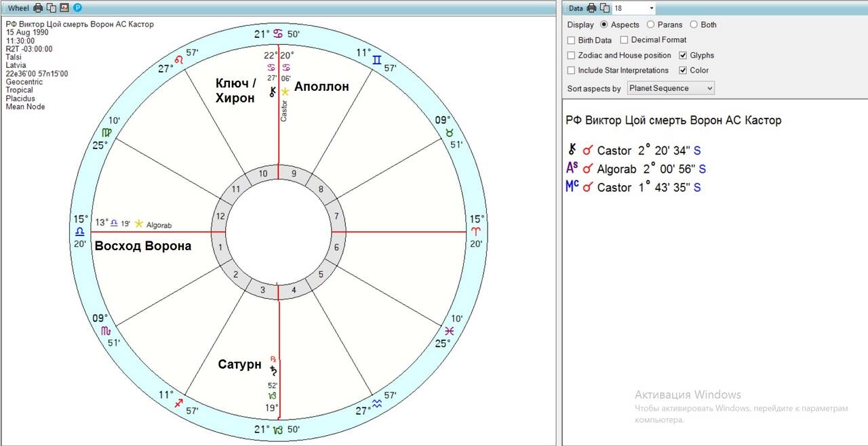This screenshot has width=868, height=446.
Task: Copy the Data panel contents
Action: tap(604, 8)
